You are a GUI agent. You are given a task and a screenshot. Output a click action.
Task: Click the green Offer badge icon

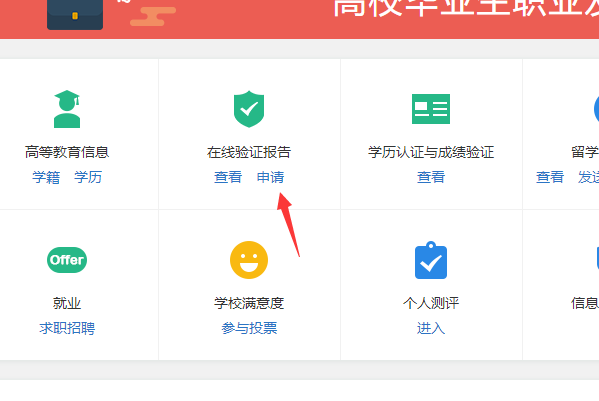(67, 260)
